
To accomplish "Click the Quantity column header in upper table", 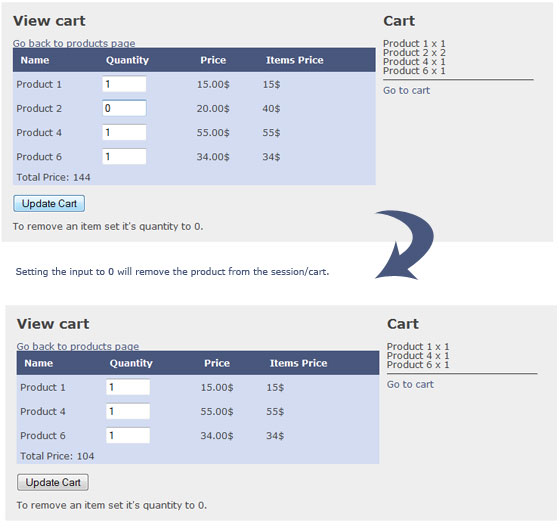I will [127, 60].
